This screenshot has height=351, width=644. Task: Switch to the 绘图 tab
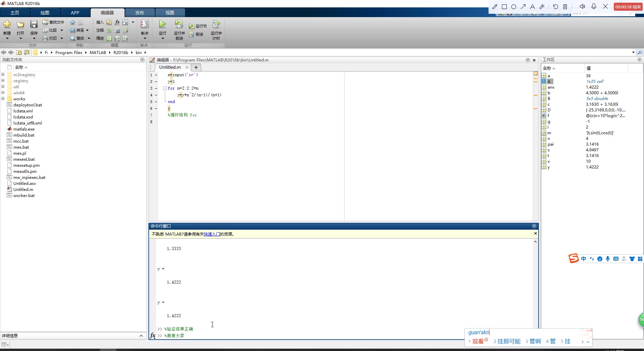[x=45, y=13]
